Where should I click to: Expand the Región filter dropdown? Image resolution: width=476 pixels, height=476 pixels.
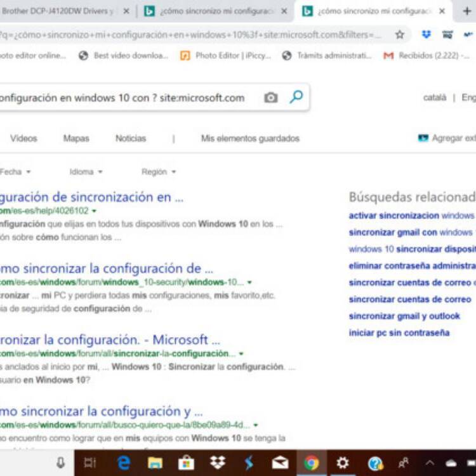pyautogui.click(x=159, y=172)
